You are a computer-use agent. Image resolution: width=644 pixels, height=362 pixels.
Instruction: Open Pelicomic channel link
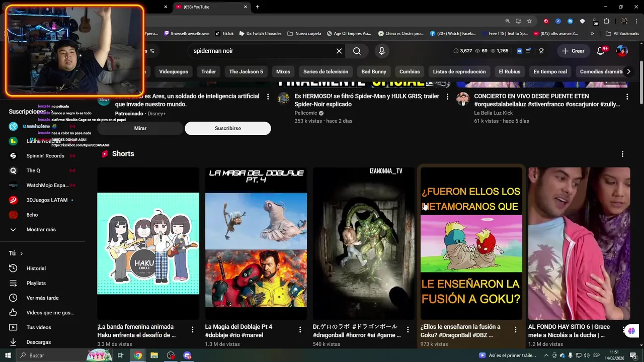click(306, 113)
